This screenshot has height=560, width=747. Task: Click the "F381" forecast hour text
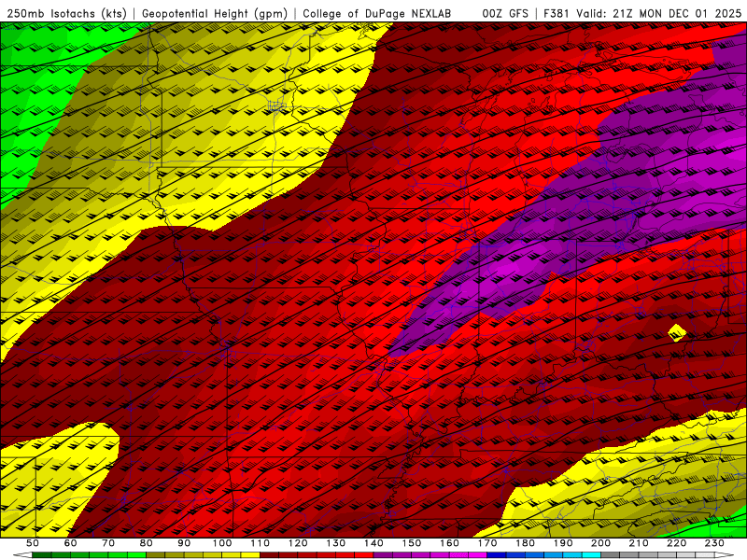click(556, 14)
